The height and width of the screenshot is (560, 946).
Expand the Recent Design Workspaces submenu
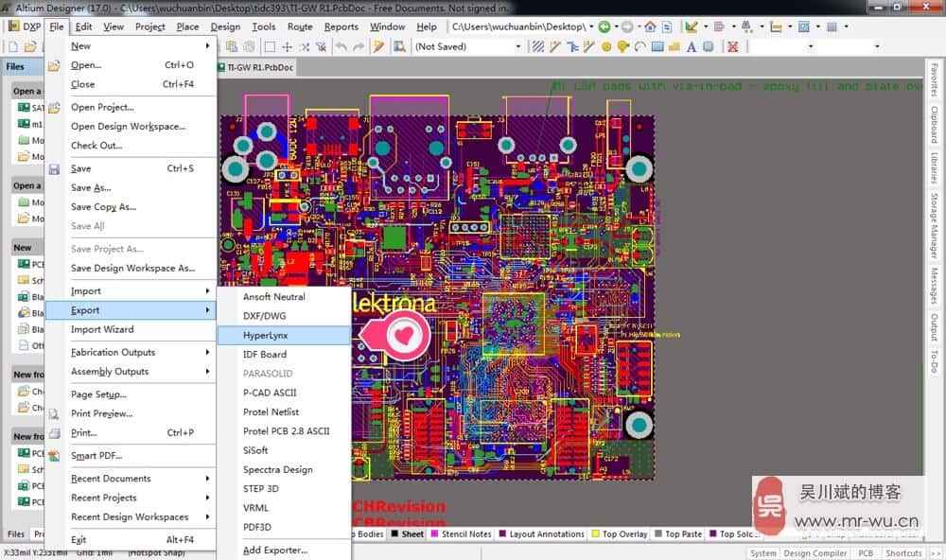click(131, 516)
